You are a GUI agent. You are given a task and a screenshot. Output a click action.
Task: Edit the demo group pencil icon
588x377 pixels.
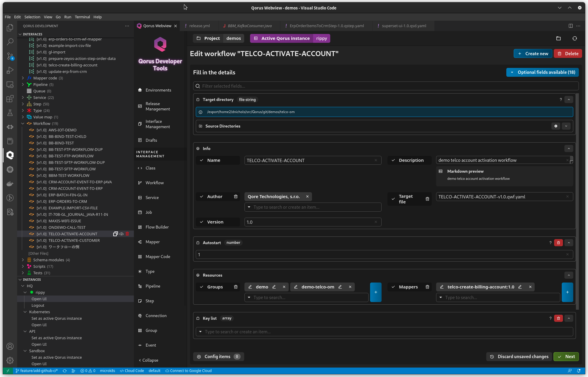[274, 287]
